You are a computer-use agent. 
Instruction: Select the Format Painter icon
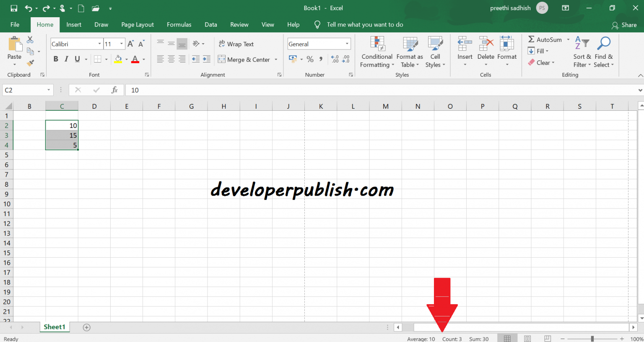pos(30,63)
